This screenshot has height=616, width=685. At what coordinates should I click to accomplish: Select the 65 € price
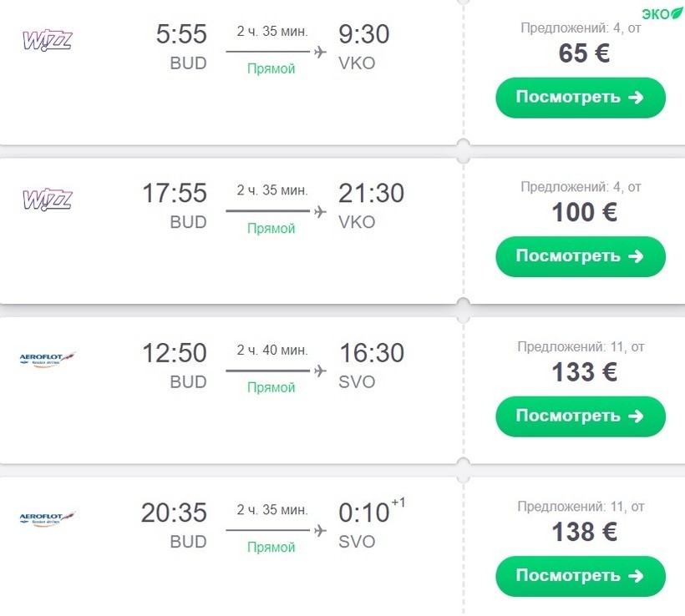point(583,53)
